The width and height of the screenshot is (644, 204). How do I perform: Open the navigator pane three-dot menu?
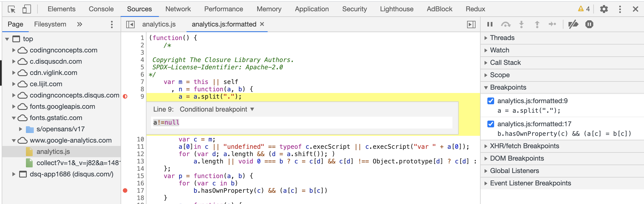(x=112, y=24)
